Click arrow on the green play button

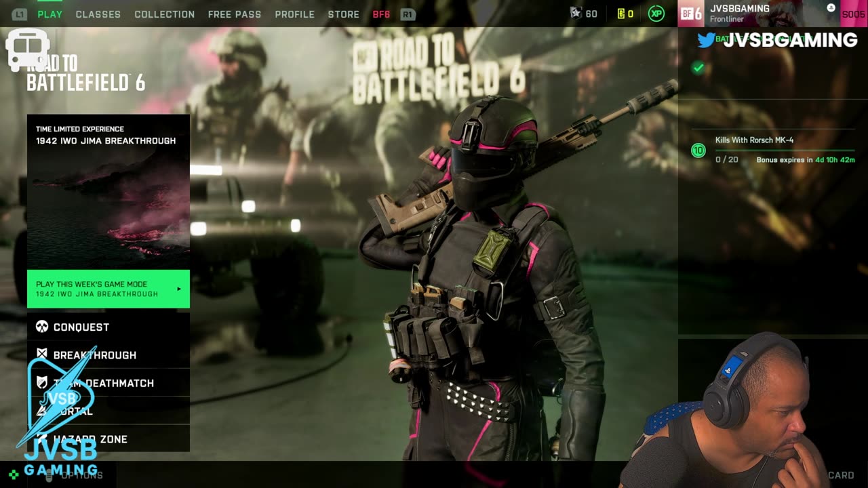tap(179, 289)
